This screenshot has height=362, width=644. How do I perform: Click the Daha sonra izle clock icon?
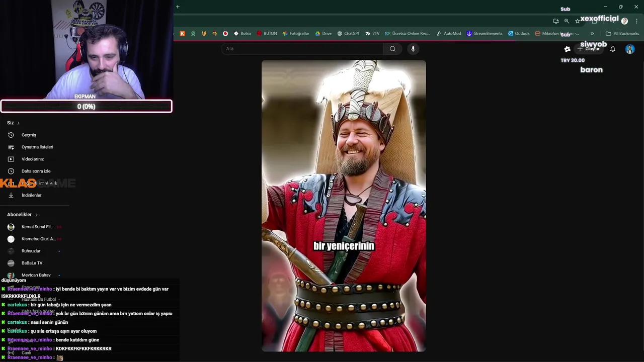[x=11, y=171]
